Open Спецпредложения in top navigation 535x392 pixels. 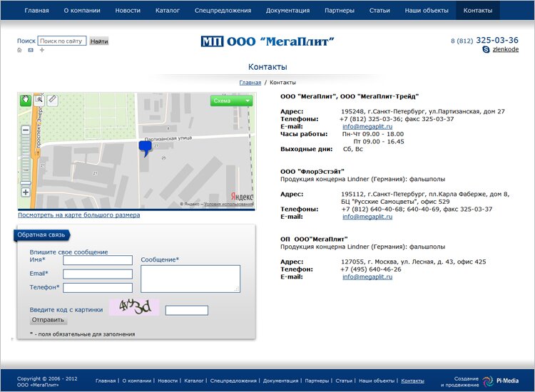pyautogui.click(x=223, y=10)
